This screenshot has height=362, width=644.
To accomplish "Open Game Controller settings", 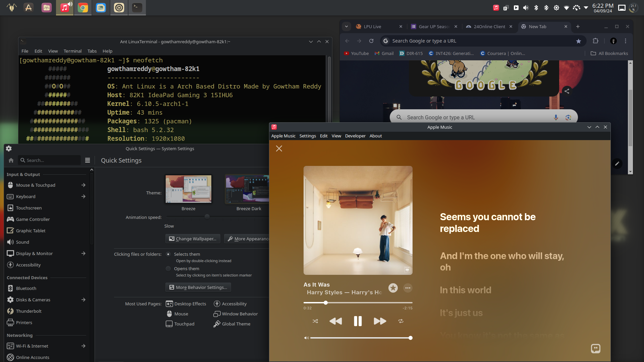I will coord(46,219).
